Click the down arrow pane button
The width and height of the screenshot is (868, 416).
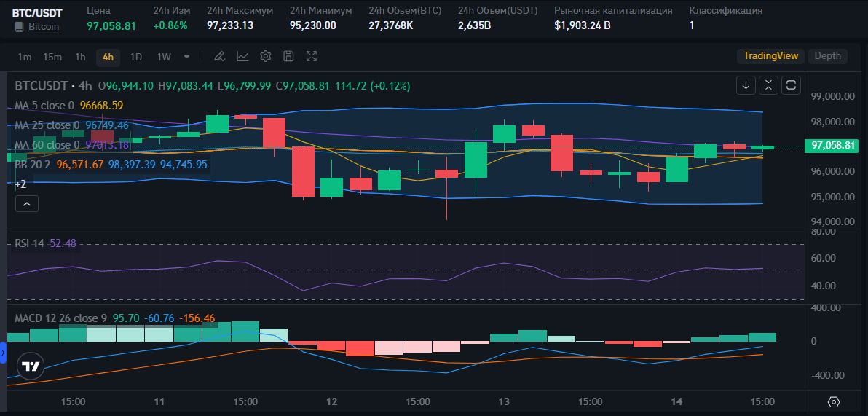[746, 85]
